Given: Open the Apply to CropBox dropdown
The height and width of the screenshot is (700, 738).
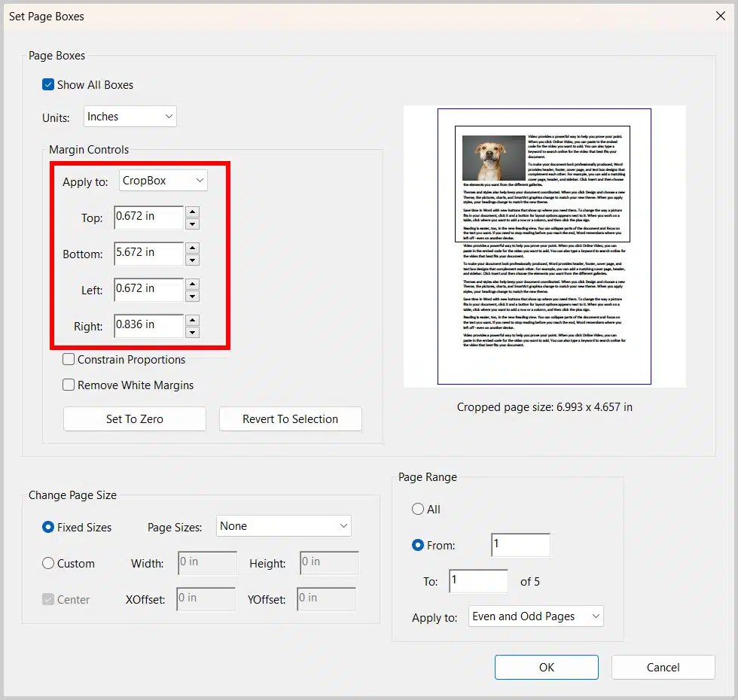Looking at the screenshot, I should click(163, 181).
